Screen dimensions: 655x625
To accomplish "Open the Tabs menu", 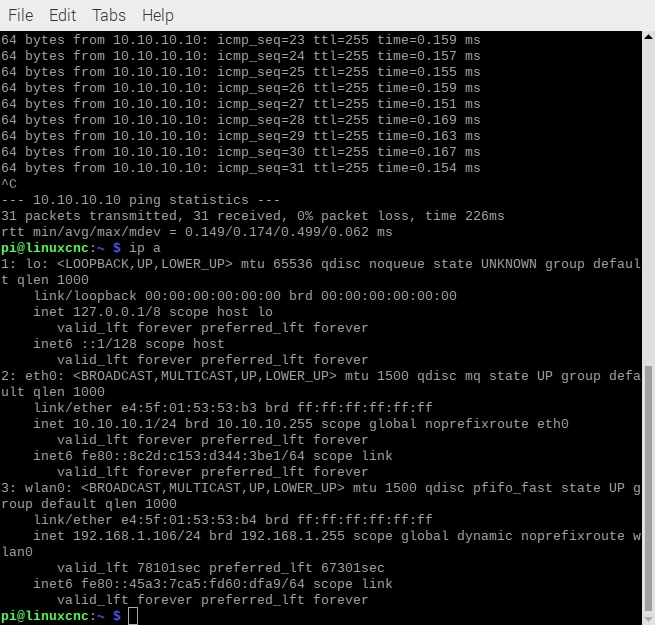I will pos(109,15).
